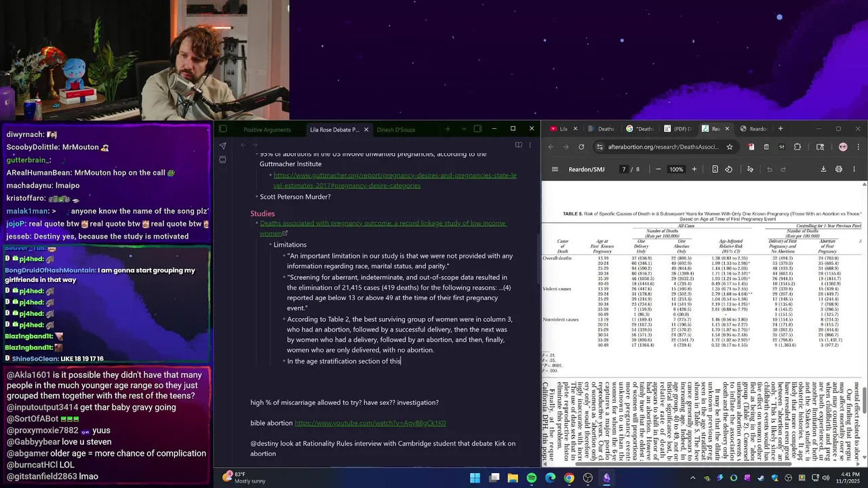Open the card-stack icon in Obsidian ribbon
This screenshot has width=868, height=488.
pyautogui.click(x=222, y=160)
